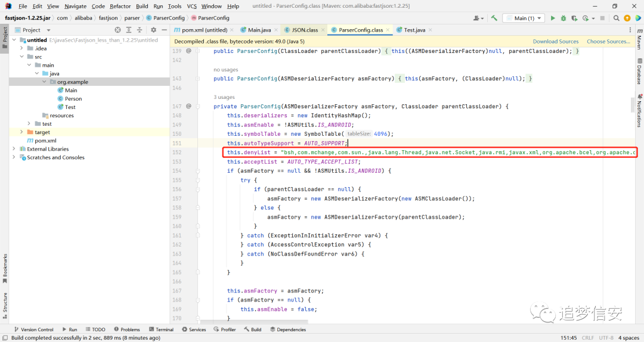Open the Refactor menu
The width and height of the screenshot is (644, 342).
120,6
